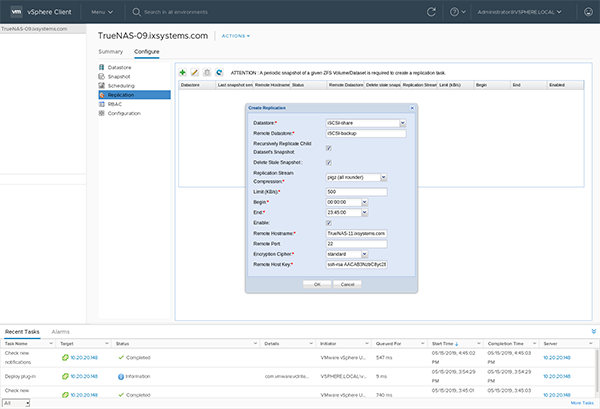This screenshot has width=600, height=409.
Task: Open RBAC section in sidebar
Action: [x=115, y=104]
